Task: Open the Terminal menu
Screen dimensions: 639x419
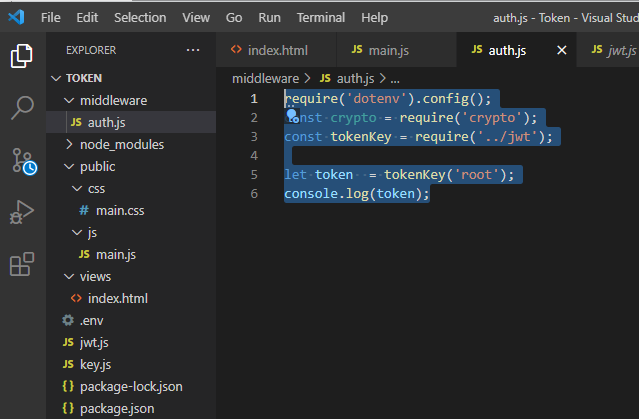Action: [x=321, y=18]
